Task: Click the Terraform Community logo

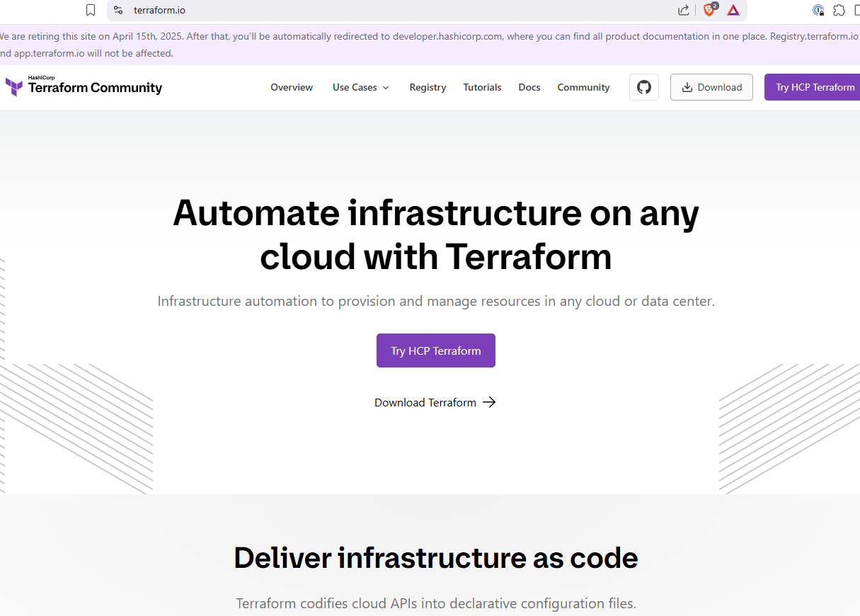Action: pos(84,86)
